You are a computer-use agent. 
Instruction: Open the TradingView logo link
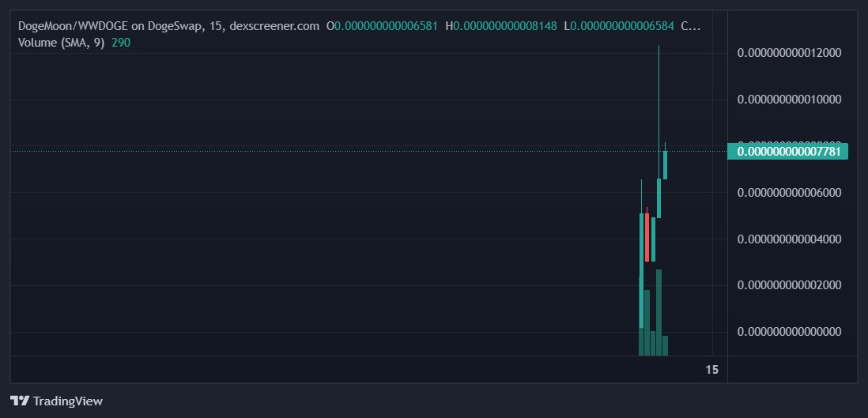point(56,401)
